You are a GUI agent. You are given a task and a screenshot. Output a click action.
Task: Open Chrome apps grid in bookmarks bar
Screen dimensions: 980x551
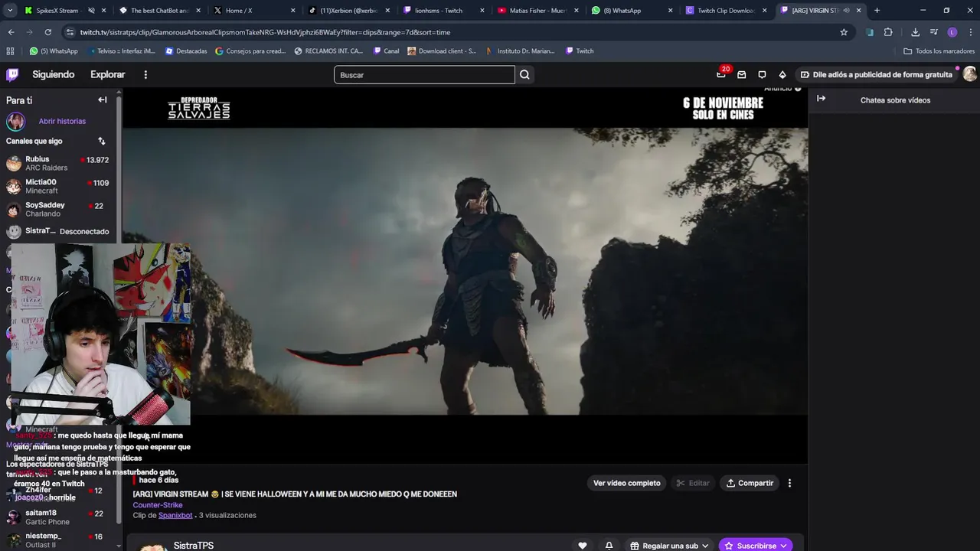tap(10, 51)
